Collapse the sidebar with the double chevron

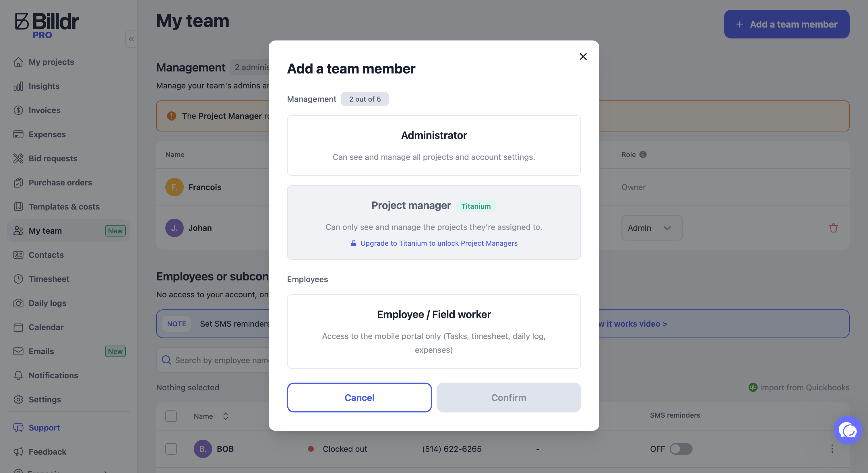(131, 39)
